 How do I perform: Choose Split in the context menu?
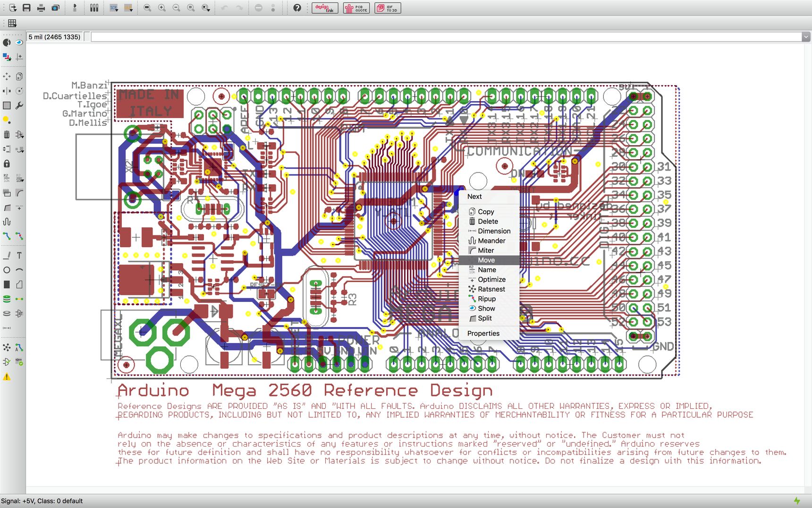[489, 318]
